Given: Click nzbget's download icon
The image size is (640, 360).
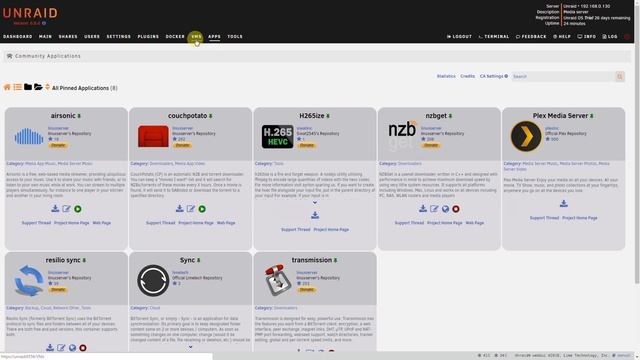Looking at the screenshot, I should click(423, 209).
